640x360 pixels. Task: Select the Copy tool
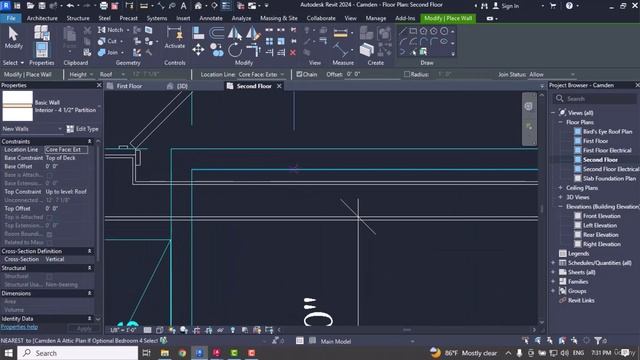[x=217, y=50]
